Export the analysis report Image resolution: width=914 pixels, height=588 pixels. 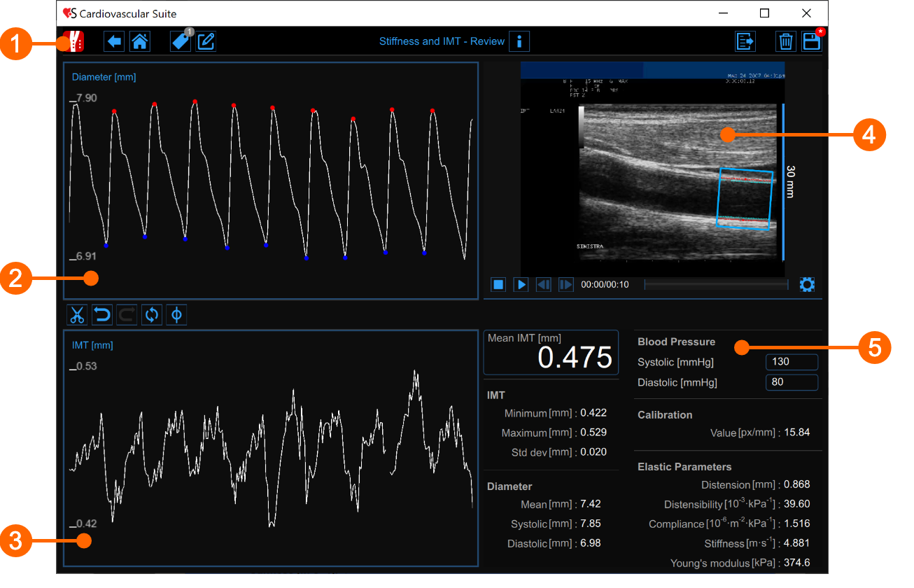pyautogui.click(x=745, y=42)
